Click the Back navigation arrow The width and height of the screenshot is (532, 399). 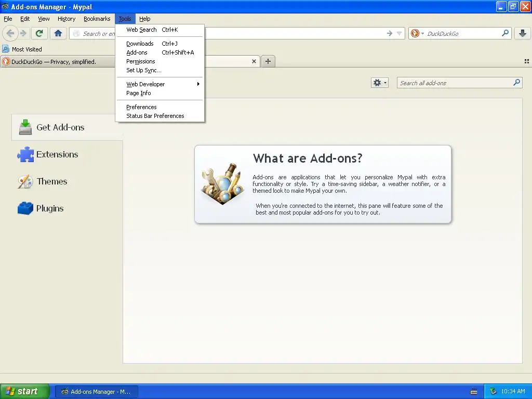10,33
